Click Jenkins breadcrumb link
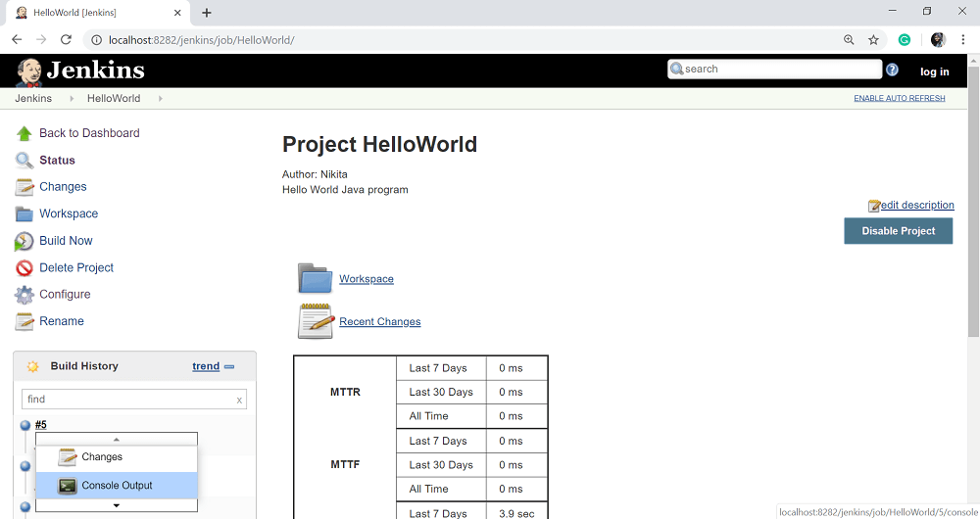The height and width of the screenshot is (519, 980). click(33, 99)
